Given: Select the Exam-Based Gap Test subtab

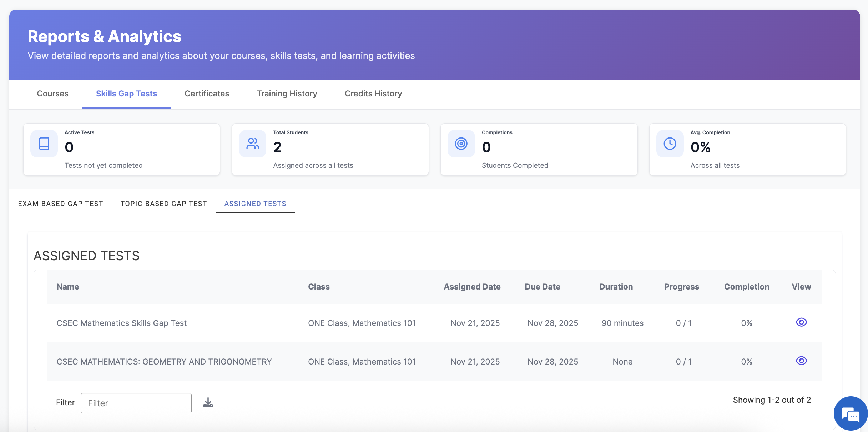Looking at the screenshot, I should [x=60, y=204].
